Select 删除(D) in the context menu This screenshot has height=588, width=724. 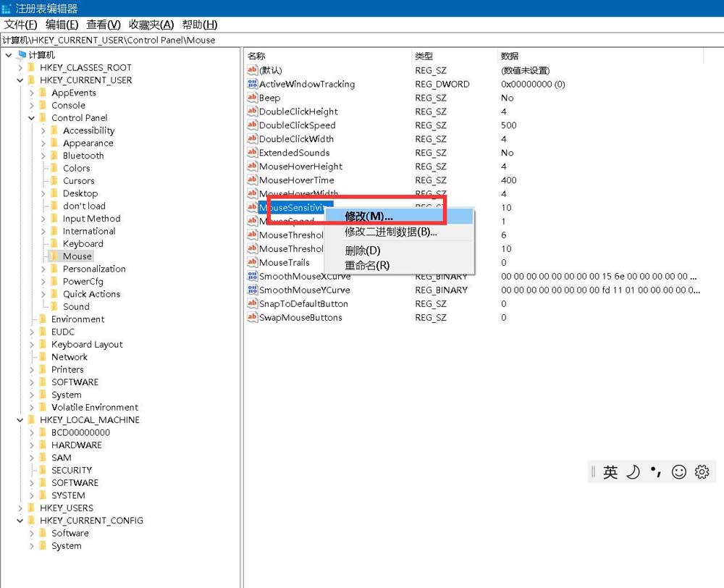click(362, 251)
